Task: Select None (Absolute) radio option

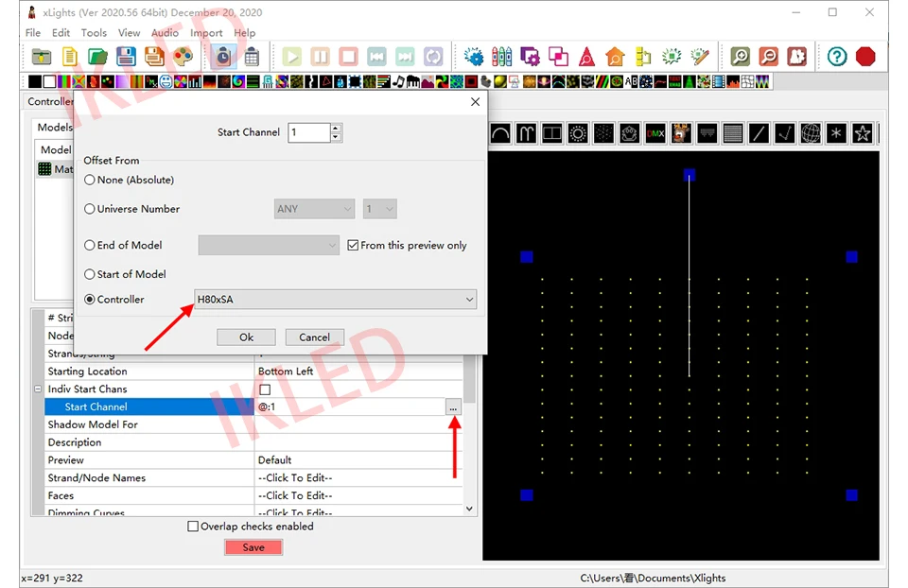Action: tap(130, 180)
